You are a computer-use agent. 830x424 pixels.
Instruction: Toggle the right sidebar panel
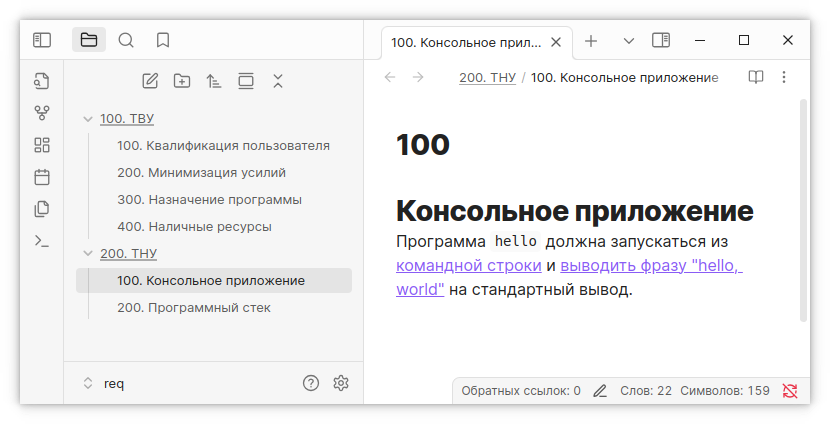(x=660, y=40)
